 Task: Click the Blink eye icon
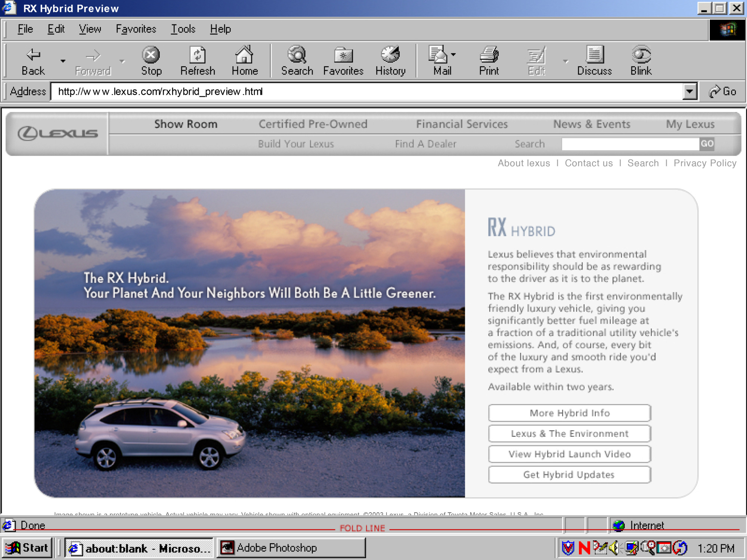(641, 55)
